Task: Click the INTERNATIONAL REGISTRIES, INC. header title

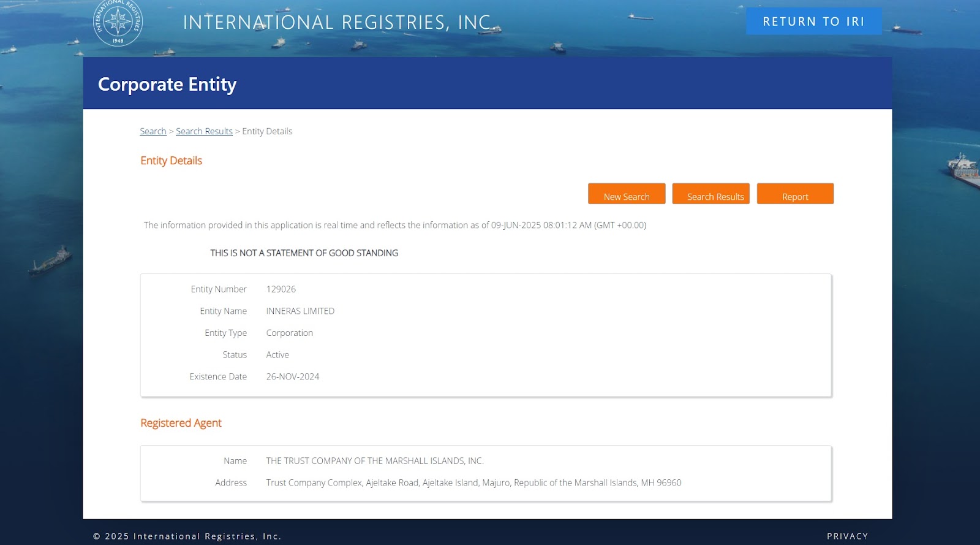Action: coord(339,23)
